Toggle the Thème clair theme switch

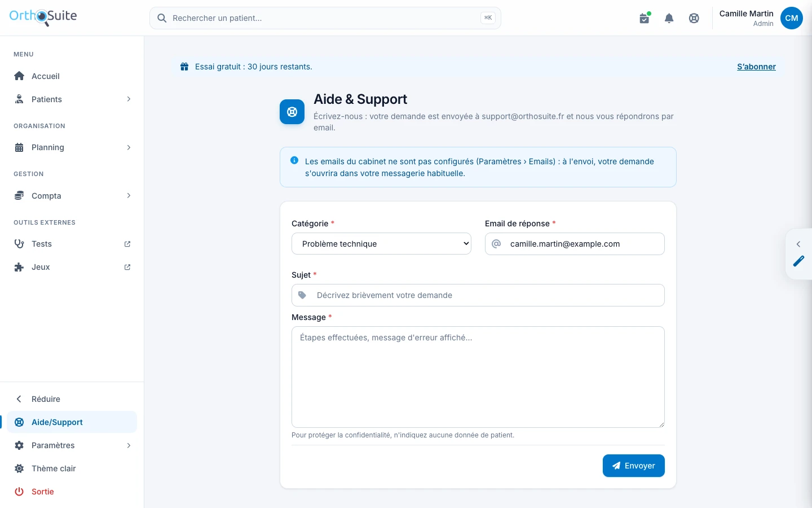click(72, 468)
